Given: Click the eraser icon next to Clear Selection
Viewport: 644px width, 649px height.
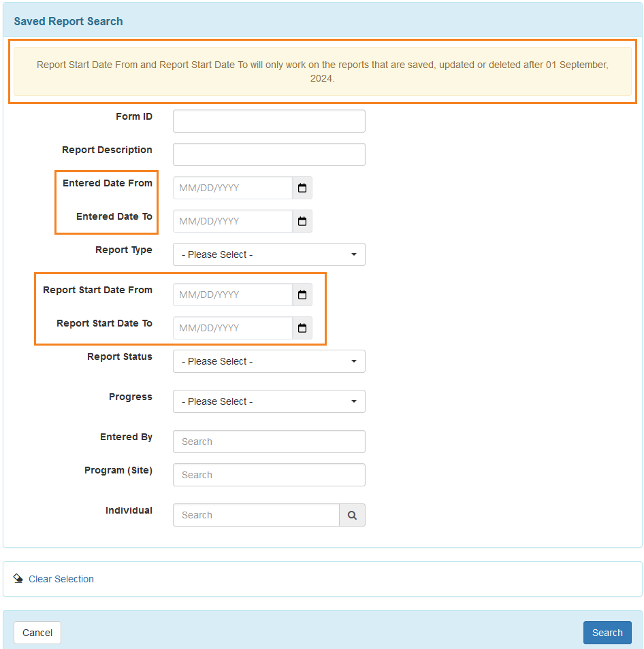Looking at the screenshot, I should (x=18, y=579).
